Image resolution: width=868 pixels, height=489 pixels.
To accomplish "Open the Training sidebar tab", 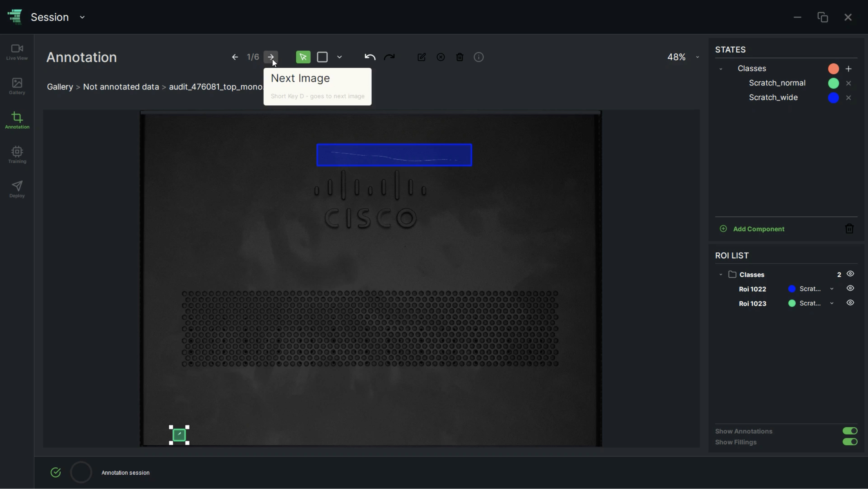I will (x=17, y=155).
